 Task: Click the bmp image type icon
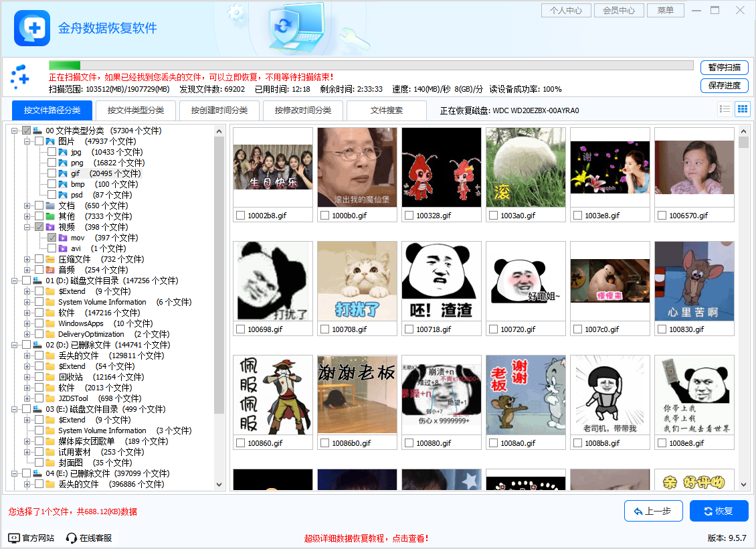(63, 184)
